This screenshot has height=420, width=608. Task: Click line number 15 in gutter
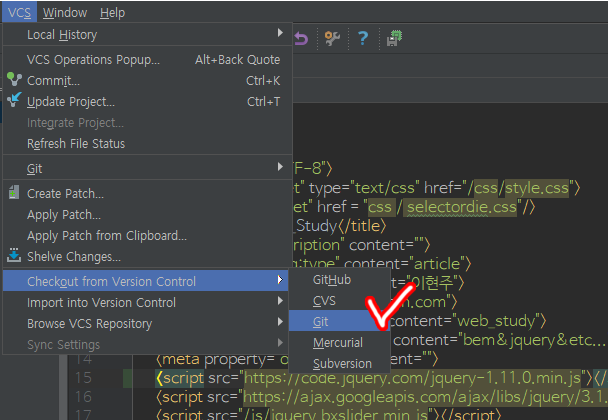83,377
